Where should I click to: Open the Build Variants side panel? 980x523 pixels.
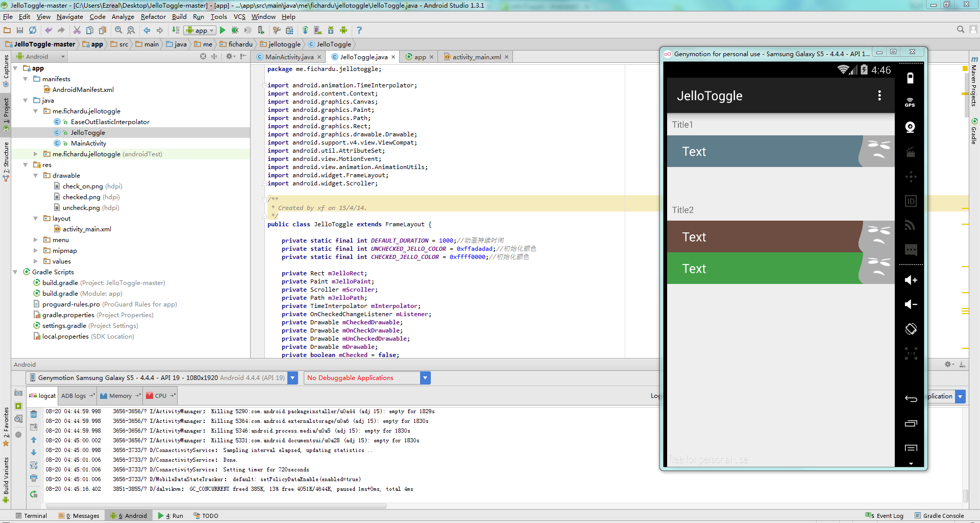tap(6, 480)
